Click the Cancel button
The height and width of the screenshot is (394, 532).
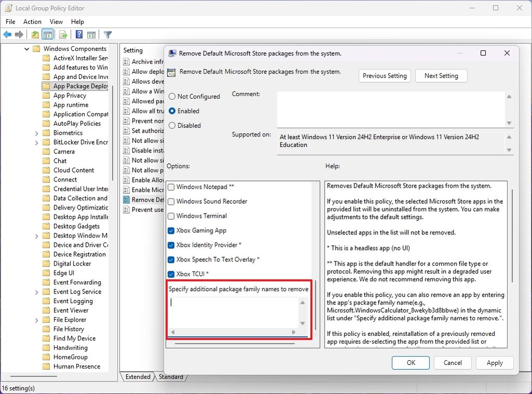pos(453,363)
